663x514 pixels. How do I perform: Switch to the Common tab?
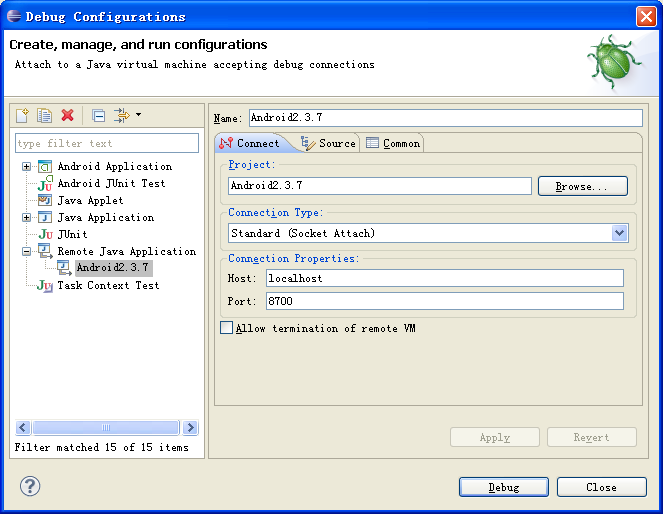click(x=393, y=143)
